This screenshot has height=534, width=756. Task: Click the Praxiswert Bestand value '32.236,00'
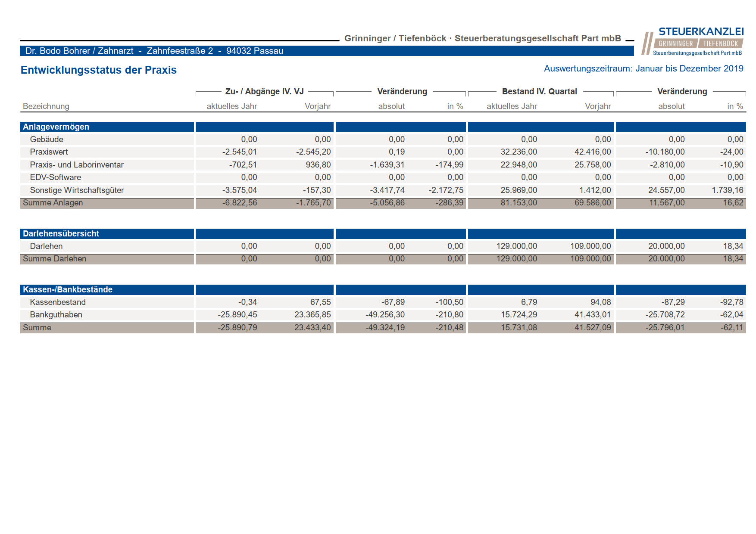[519, 152]
